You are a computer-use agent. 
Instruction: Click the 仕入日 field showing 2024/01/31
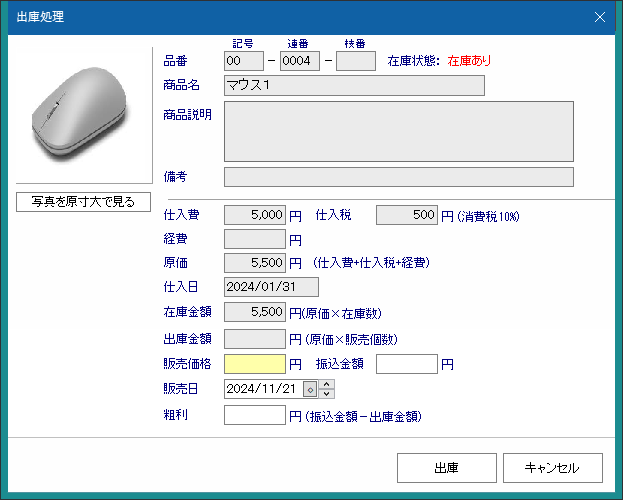coord(271,287)
